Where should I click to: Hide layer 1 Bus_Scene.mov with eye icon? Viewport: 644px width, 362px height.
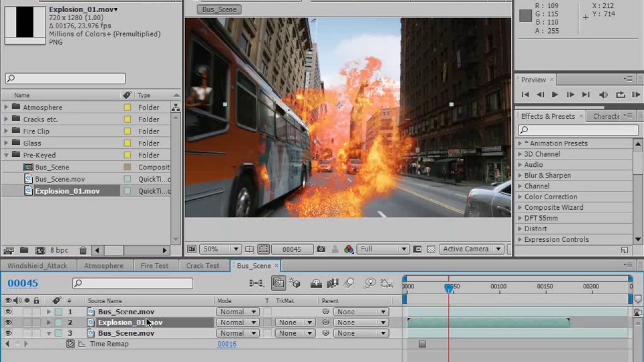pyautogui.click(x=8, y=312)
